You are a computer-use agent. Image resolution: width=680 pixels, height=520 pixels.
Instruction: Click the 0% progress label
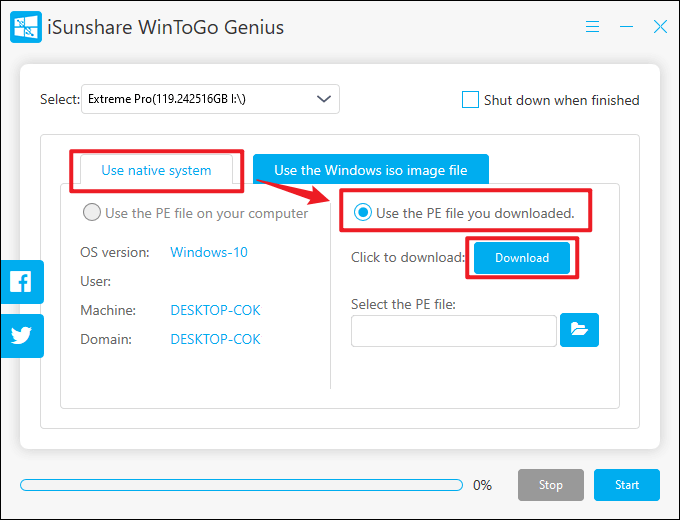point(482,485)
